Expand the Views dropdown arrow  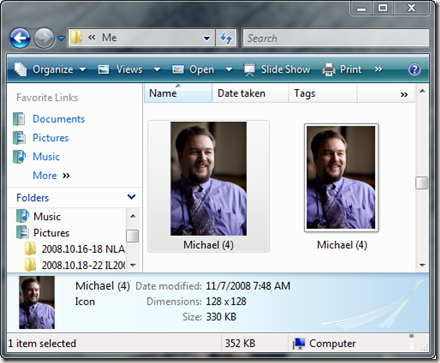pyautogui.click(x=157, y=70)
